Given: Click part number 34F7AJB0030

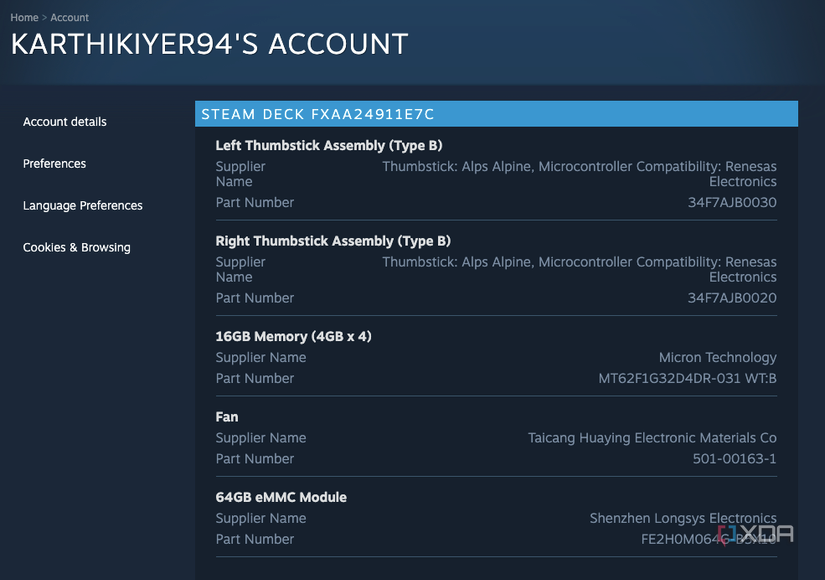Looking at the screenshot, I should 731,203.
